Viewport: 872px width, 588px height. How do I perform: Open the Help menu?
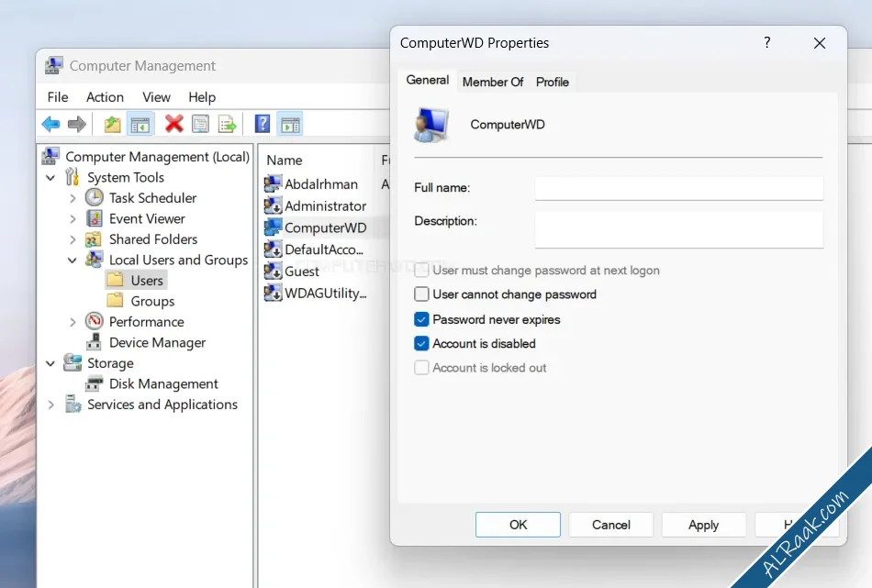point(202,96)
